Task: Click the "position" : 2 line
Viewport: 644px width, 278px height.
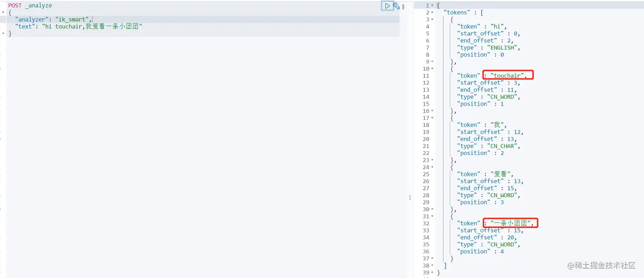Action: click(480, 153)
